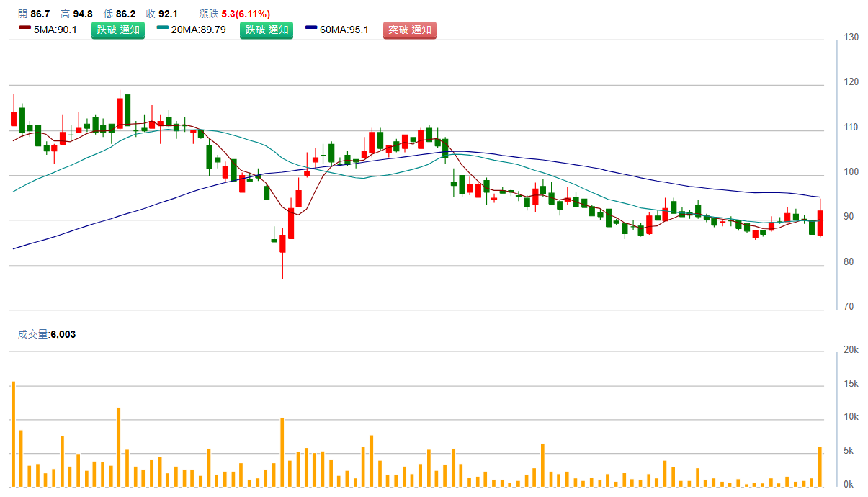Click the red candlestick with the lowest wick
The image size is (868, 497).
[282, 243]
